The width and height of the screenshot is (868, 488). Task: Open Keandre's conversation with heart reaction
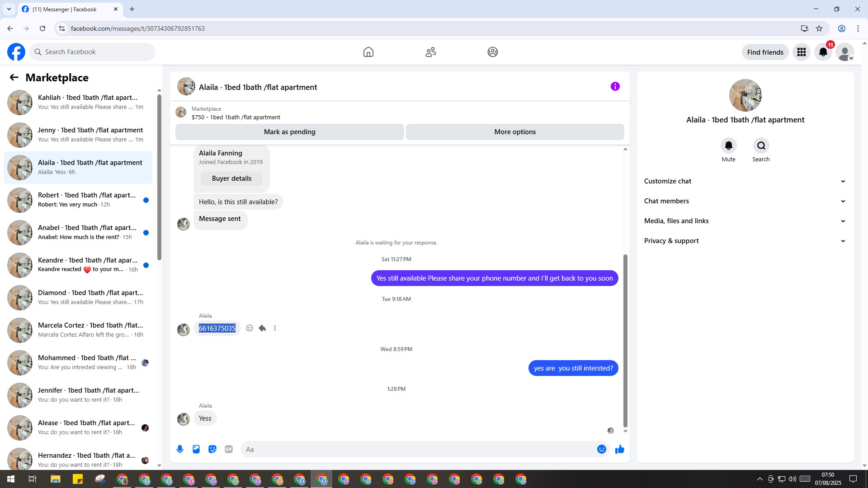[x=78, y=265]
